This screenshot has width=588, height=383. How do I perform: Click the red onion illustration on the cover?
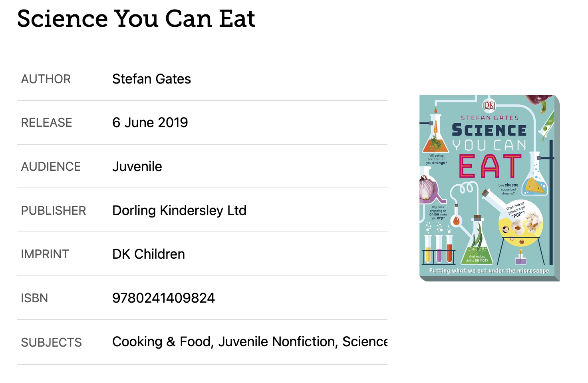427,188
